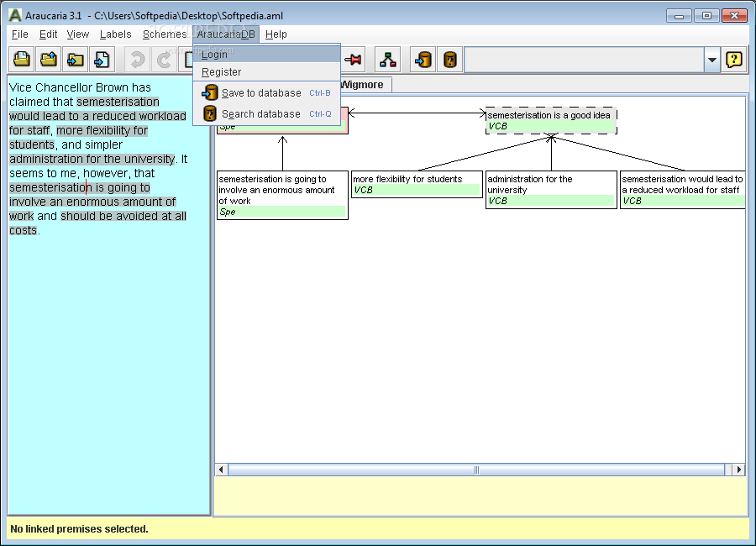This screenshot has width=756, height=546.
Task: Click the redo arrow toolbar icon
Action: [164, 60]
